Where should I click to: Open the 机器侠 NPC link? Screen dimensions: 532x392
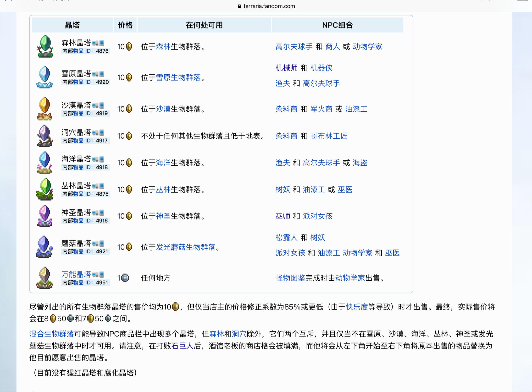321,68
